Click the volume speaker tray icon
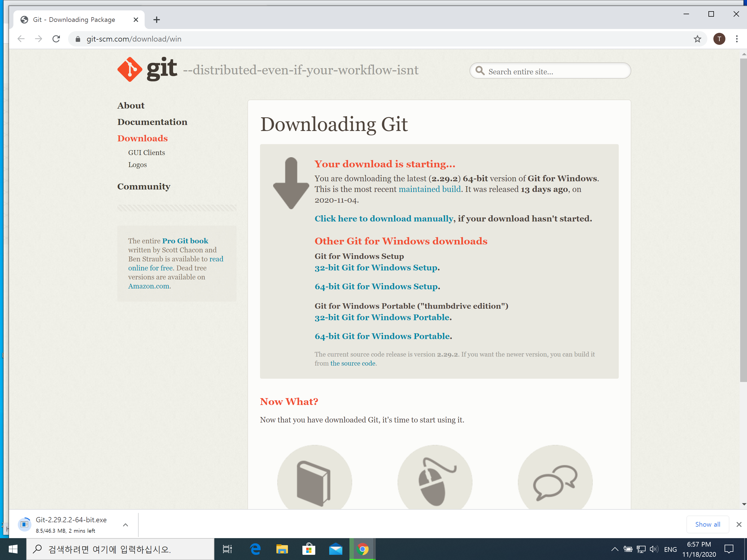The width and height of the screenshot is (747, 560). tap(654, 549)
